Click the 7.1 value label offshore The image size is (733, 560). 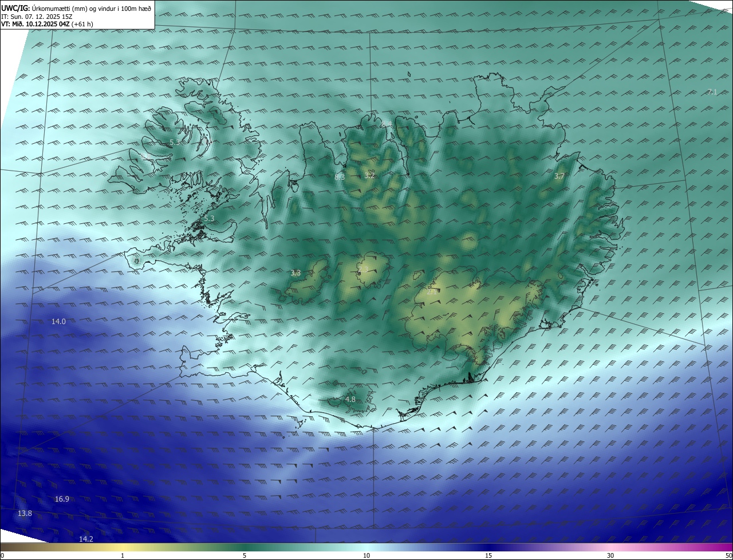pos(712,92)
